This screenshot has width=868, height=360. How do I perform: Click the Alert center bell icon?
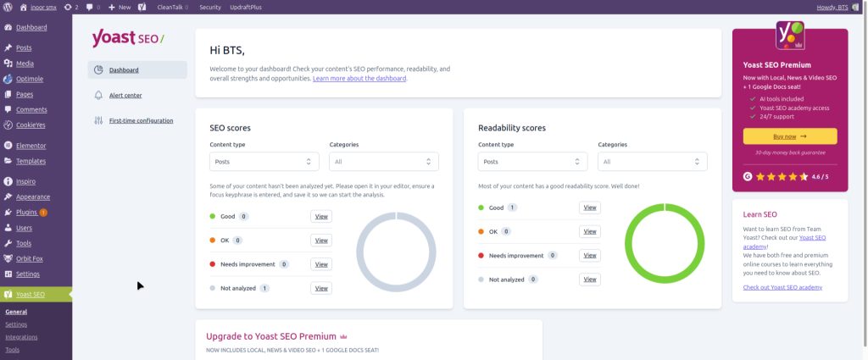pyautogui.click(x=98, y=95)
